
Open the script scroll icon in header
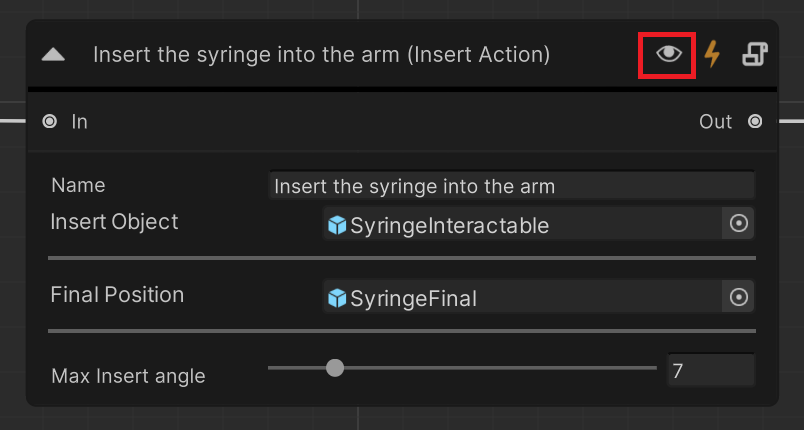coord(755,54)
